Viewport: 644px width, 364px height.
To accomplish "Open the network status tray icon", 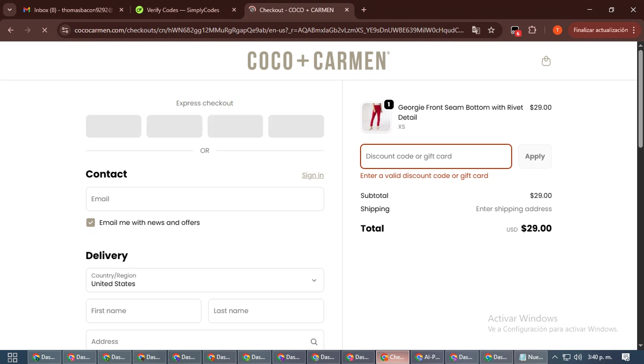I will 566,357.
